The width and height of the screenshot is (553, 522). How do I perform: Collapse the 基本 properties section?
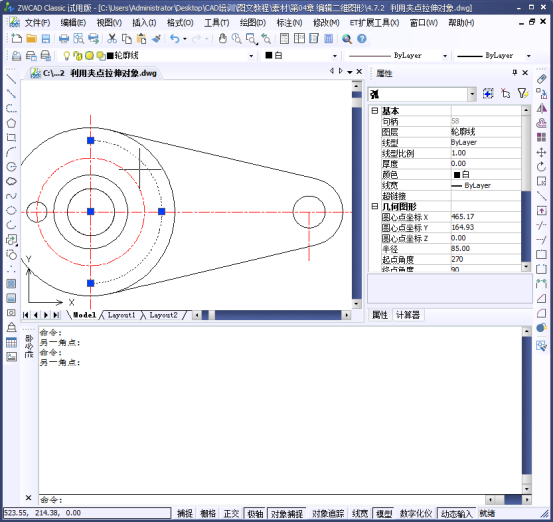point(375,111)
